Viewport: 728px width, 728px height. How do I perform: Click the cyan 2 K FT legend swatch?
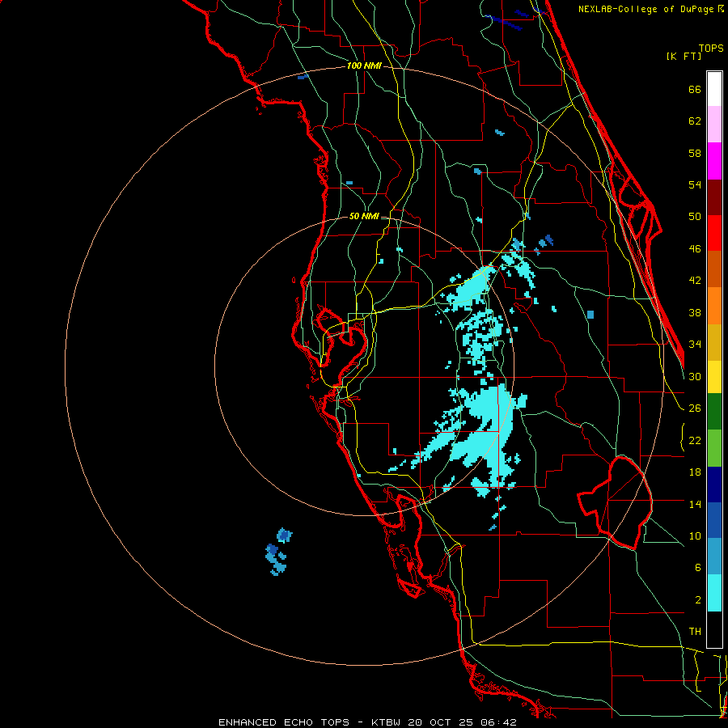click(714, 593)
